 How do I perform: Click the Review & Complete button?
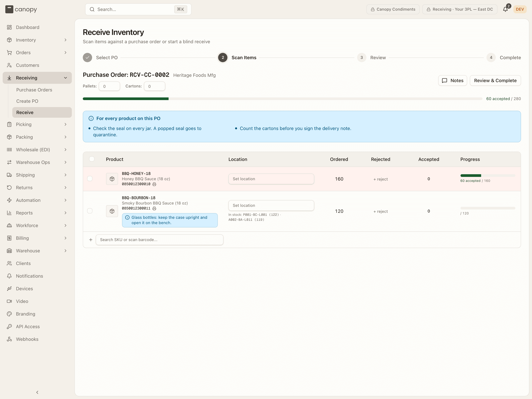click(495, 81)
